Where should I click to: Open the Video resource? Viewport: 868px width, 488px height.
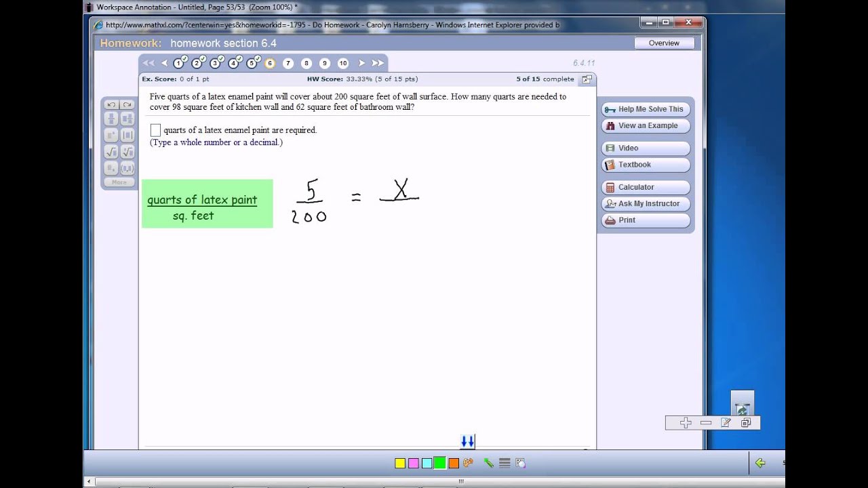pos(646,148)
